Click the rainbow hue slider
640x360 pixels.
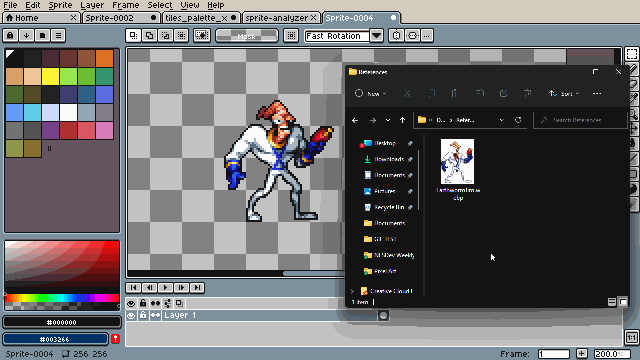62,298
